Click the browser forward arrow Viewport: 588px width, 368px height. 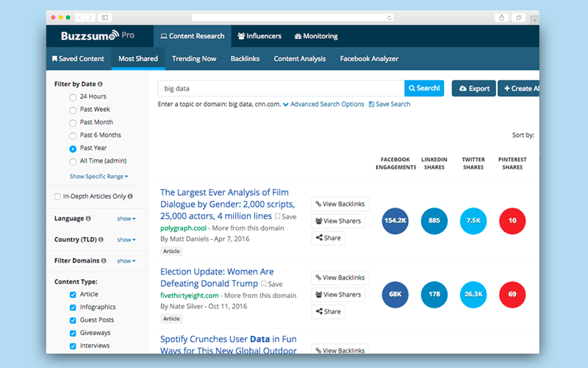(x=90, y=18)
